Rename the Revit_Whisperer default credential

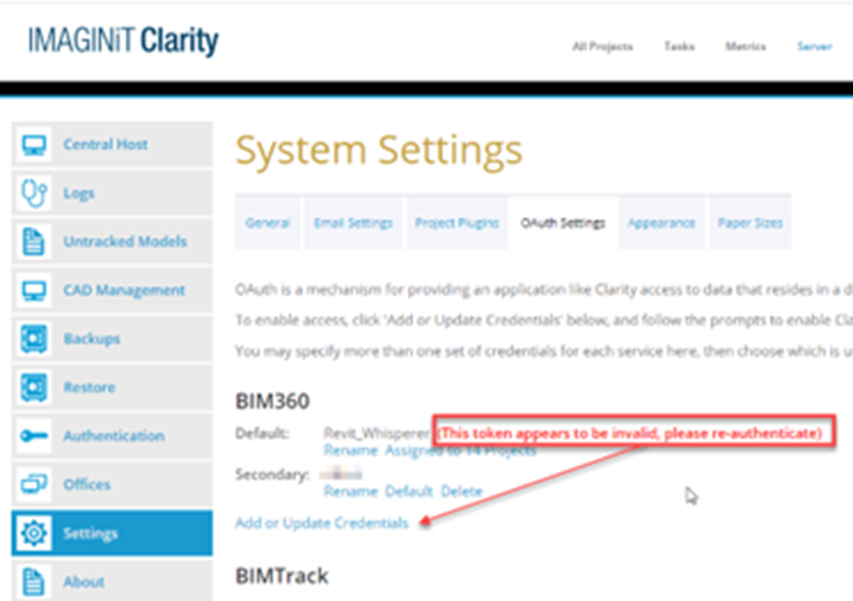tap(350, 451)
